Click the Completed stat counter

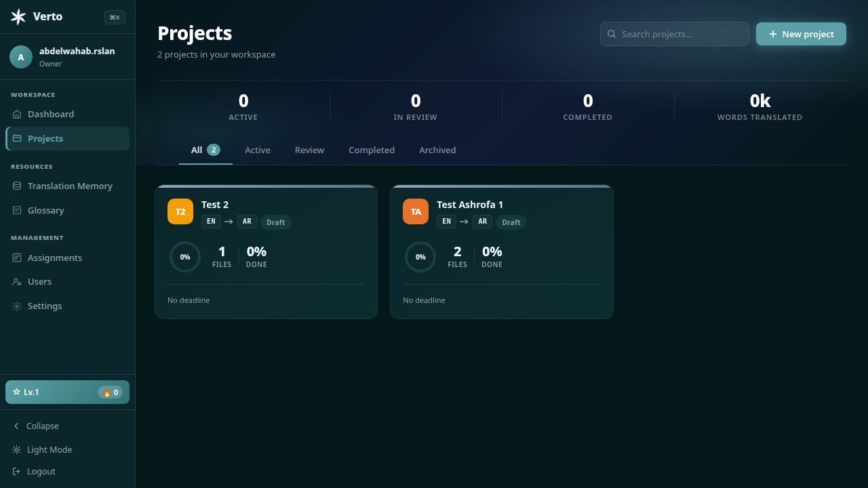click(x=588, y=107)
